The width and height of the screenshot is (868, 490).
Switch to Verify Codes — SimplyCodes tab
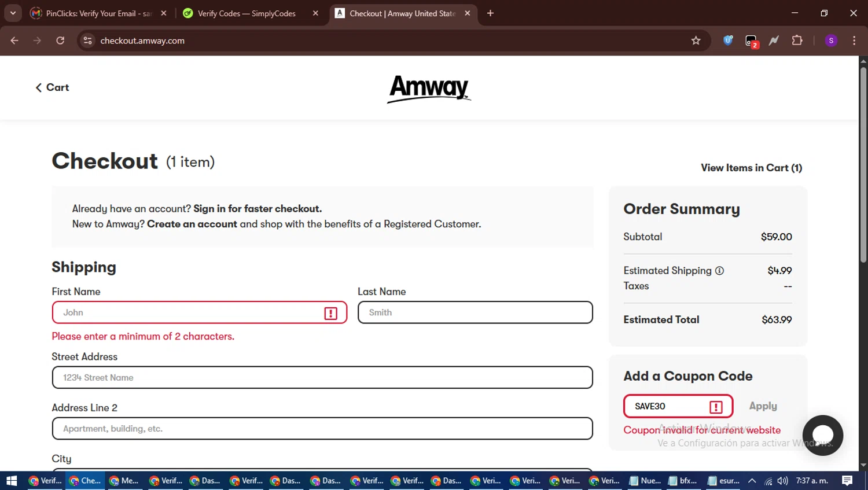point(250,13)
